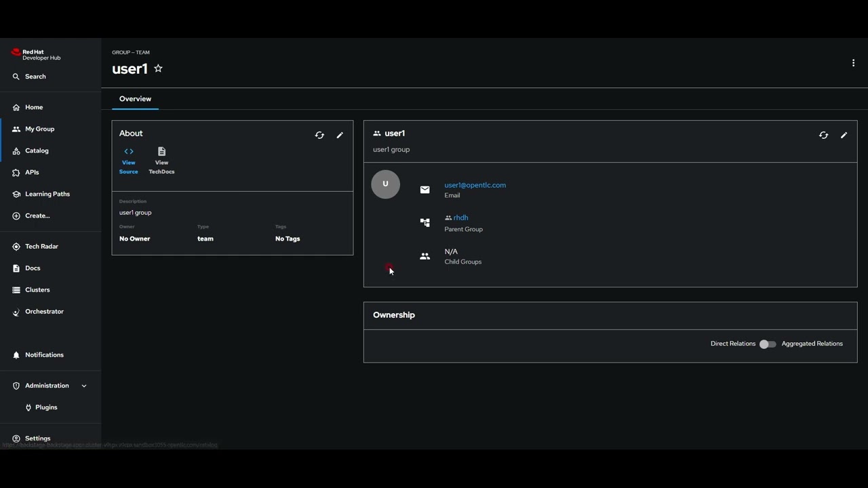
Task: Open the vertical three-dot menu
Action: (x=853, y=63)
